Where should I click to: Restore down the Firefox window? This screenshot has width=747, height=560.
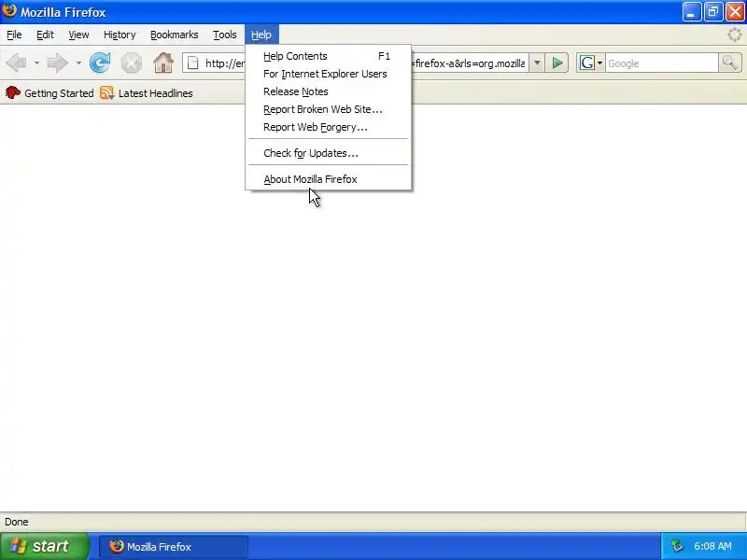tap(713, 12)
